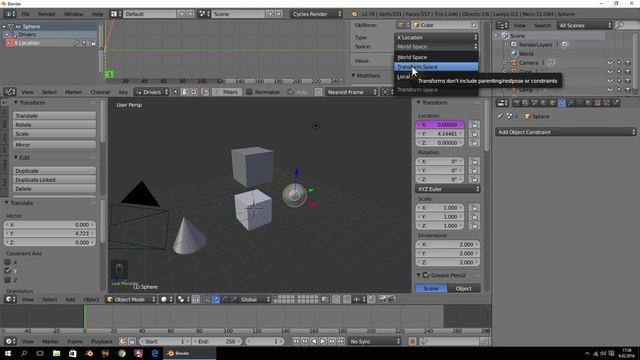Viewport: 640px width, 360px height.
Task: Click the X location driven field
Action: (x=440, y=124)
